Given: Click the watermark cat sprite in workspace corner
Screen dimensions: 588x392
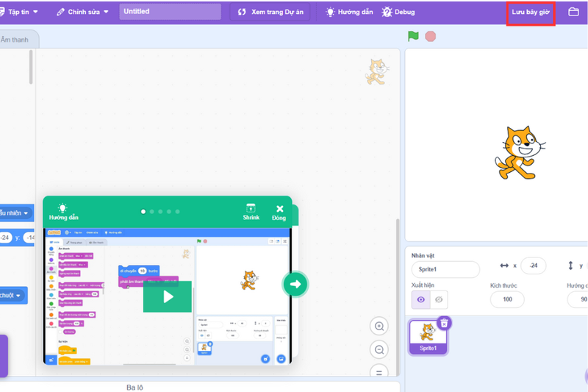Looking at the screenshot, I should (x=377, y=71).
